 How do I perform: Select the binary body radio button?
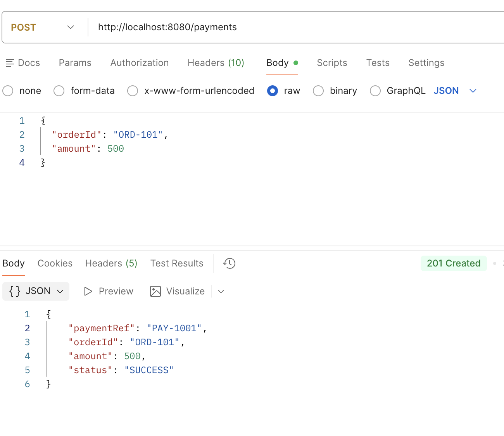318,91
